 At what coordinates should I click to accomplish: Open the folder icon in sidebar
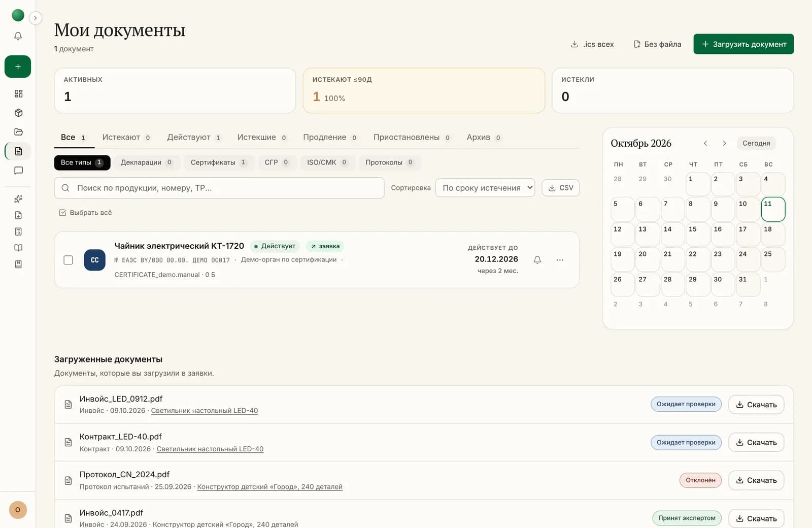pyautogui.click(x=18, y=132)
